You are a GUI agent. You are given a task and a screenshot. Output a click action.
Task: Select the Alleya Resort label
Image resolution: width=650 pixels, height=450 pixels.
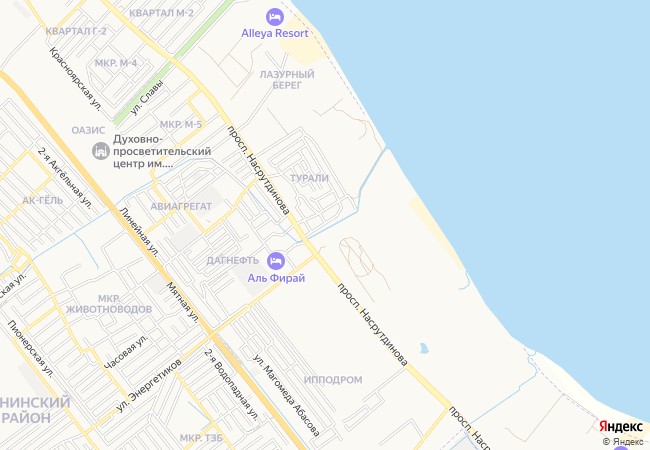click(275, 34)
